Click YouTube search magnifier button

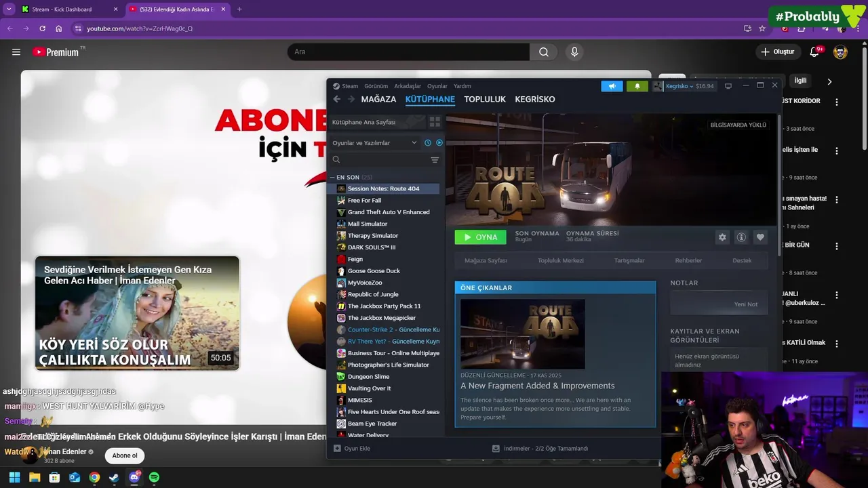click(544, 52)
